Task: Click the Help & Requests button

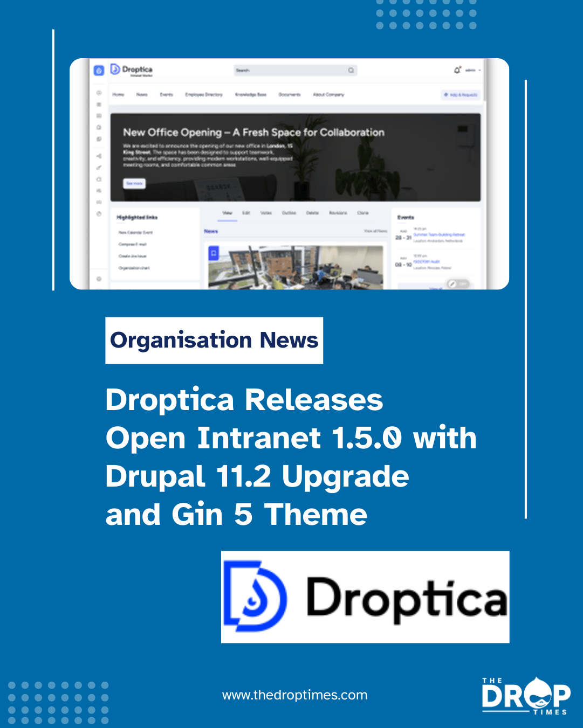Action: point(461,94)
